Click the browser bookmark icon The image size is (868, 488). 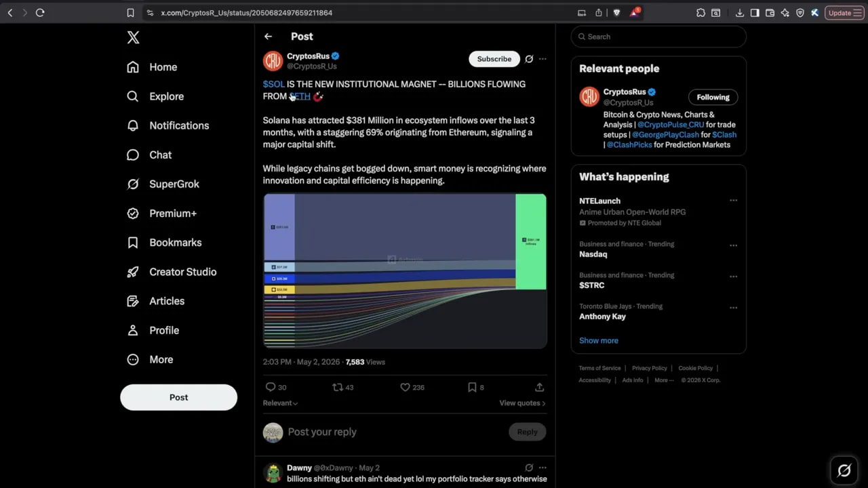(x=130, y=13)
